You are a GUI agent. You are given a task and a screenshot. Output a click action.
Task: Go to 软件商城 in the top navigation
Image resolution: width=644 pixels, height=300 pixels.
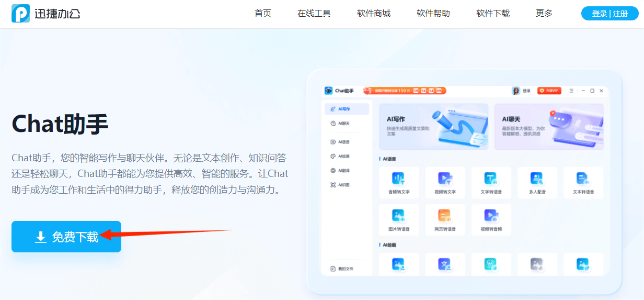pos(374,14)
